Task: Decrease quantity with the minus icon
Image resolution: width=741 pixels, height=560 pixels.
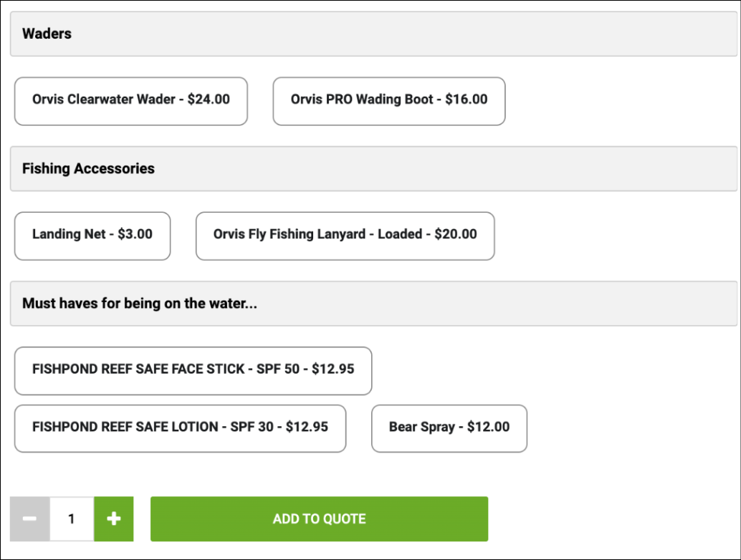Action: pyautogui.click(x=30, y=519)
